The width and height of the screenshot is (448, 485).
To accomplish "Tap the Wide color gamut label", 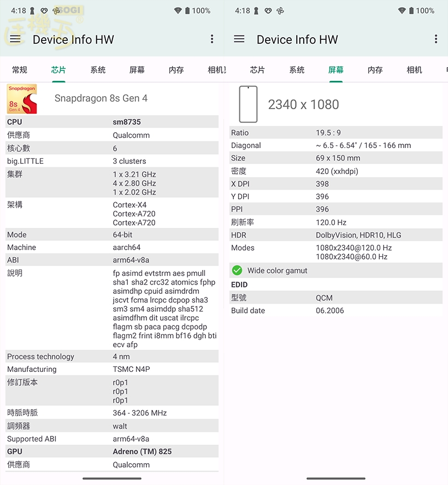I will [277, 271].
